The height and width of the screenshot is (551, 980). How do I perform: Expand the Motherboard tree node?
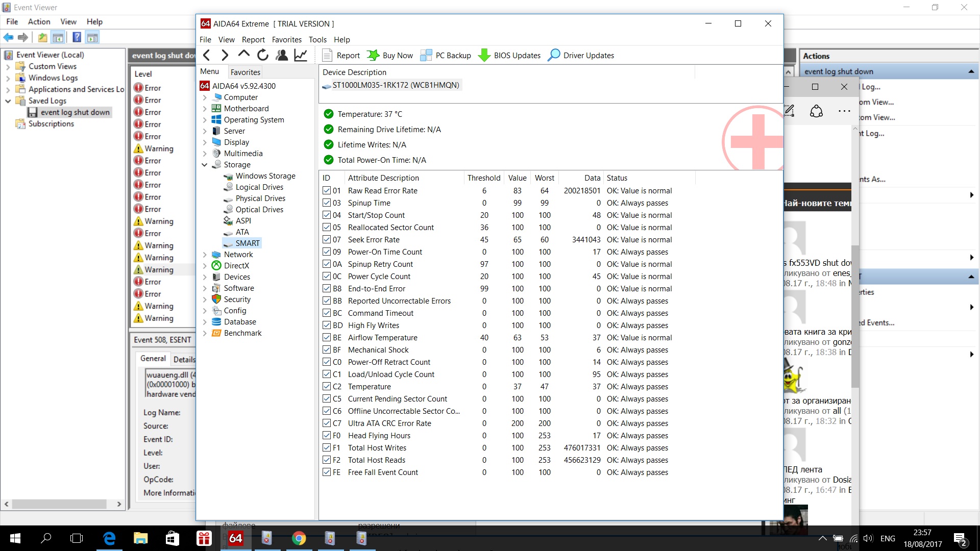pyautogui.click(x=205, y=109)
